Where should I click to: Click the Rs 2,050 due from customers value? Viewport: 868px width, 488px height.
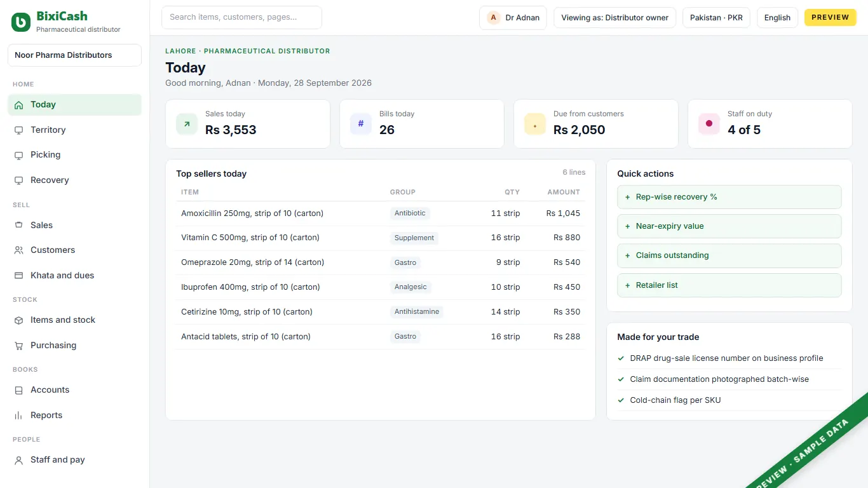pyautogui.click(x=580, y=130)
